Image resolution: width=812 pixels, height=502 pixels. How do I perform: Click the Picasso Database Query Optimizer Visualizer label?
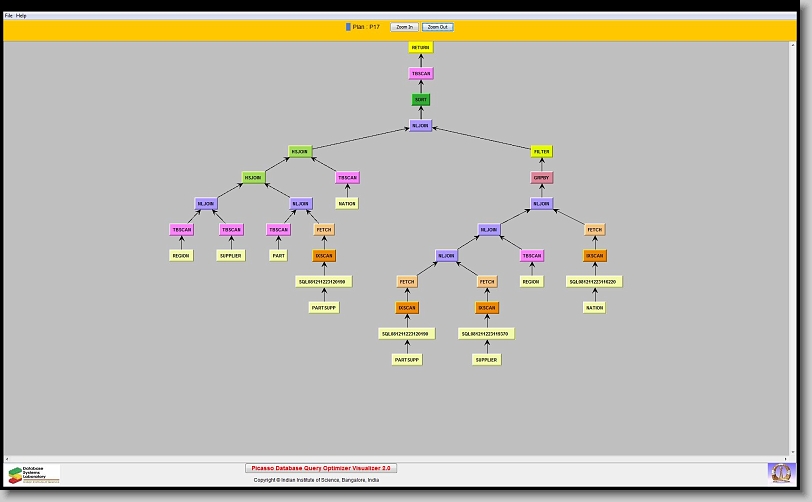(321, 467)
